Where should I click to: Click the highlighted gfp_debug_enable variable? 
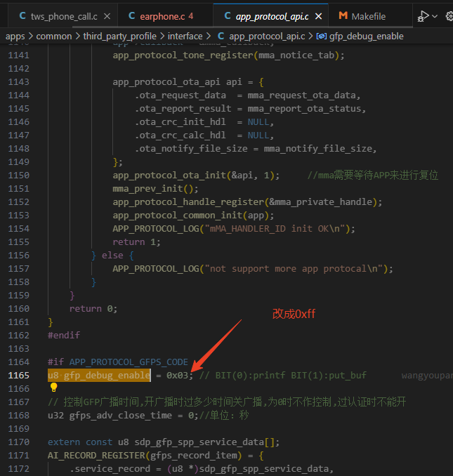point(107,375)
